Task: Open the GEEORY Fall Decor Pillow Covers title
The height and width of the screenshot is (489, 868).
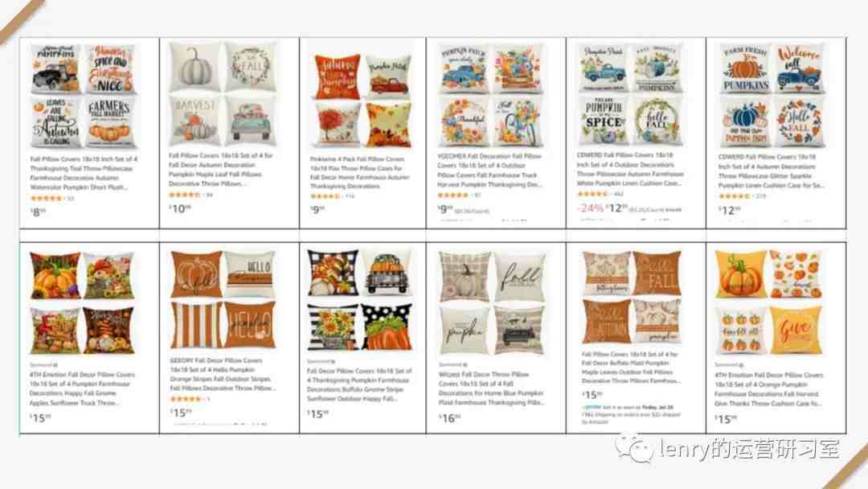Action: pyautogui.click(x=222, y=374)
